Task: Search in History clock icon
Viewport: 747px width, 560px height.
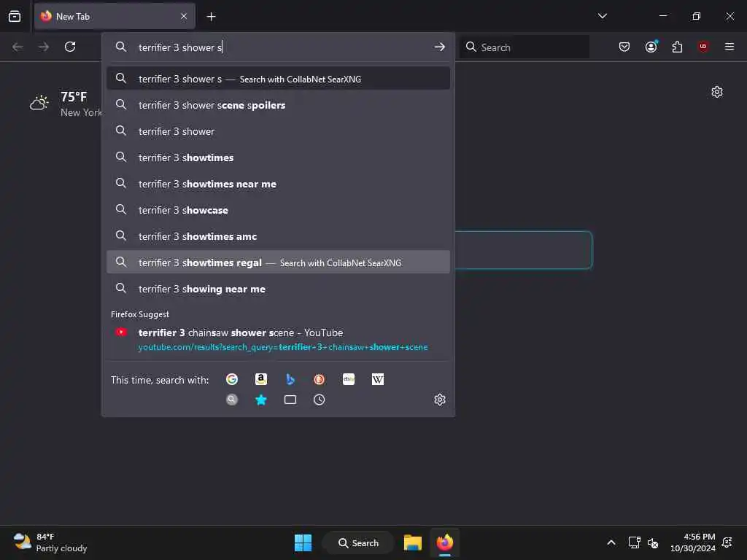Action: [320, 400]
